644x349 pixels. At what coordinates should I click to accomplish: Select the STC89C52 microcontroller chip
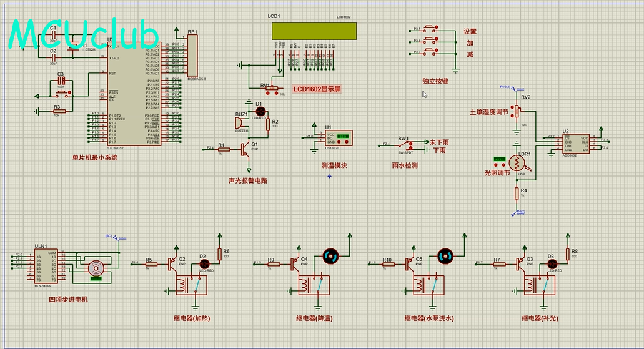coord(134,94)
